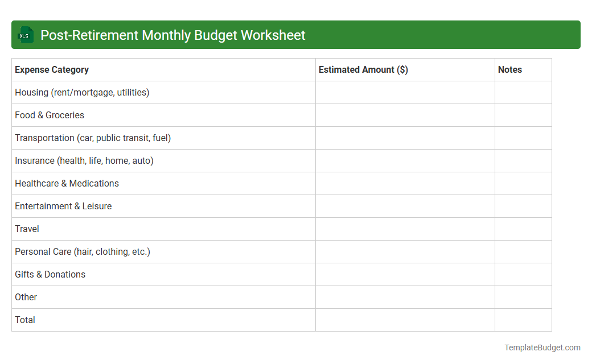Click the Estimated Amount field for Total
This screenshot has height=364, width=592.
pos(404,320)
